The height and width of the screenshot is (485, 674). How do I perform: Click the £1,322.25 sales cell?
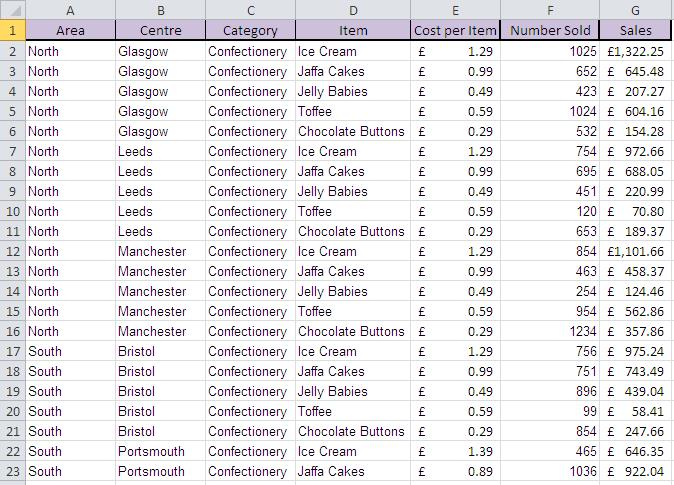click(635, 51)
